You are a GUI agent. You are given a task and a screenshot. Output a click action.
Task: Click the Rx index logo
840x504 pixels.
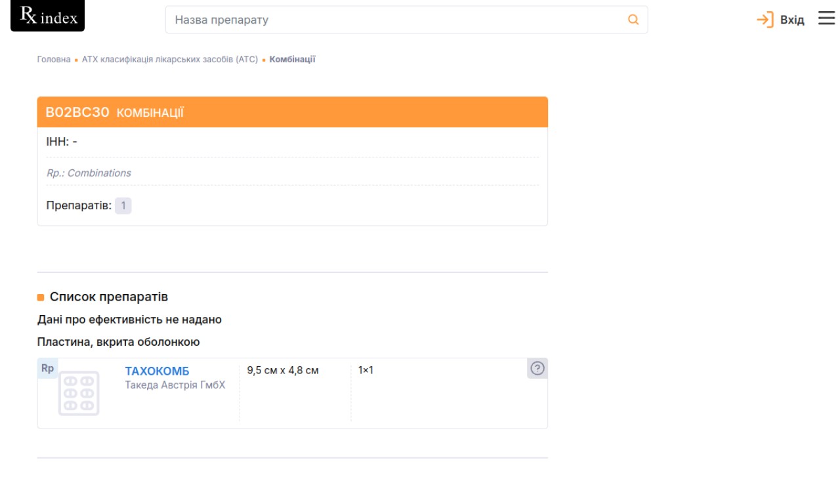[x=48, y=16]
